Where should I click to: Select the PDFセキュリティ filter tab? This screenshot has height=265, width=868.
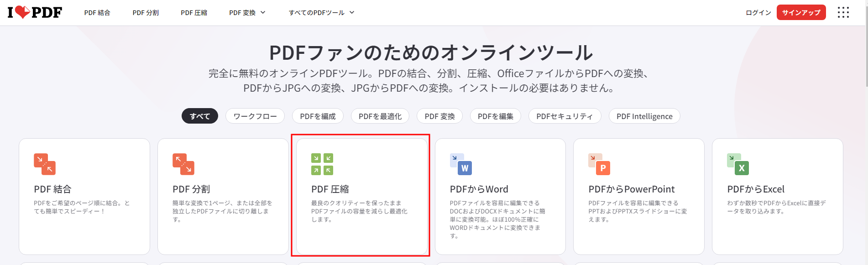coord(565,116)
